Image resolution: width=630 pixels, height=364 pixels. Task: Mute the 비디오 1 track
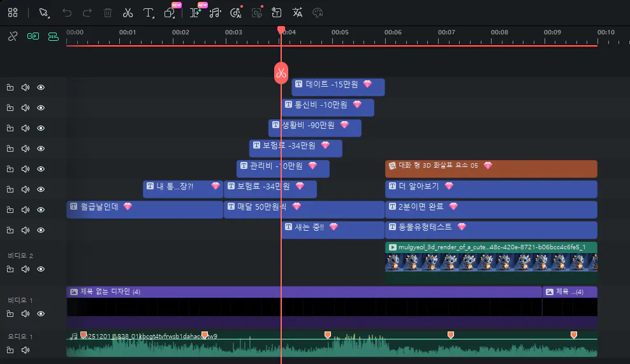coord(26,314)
